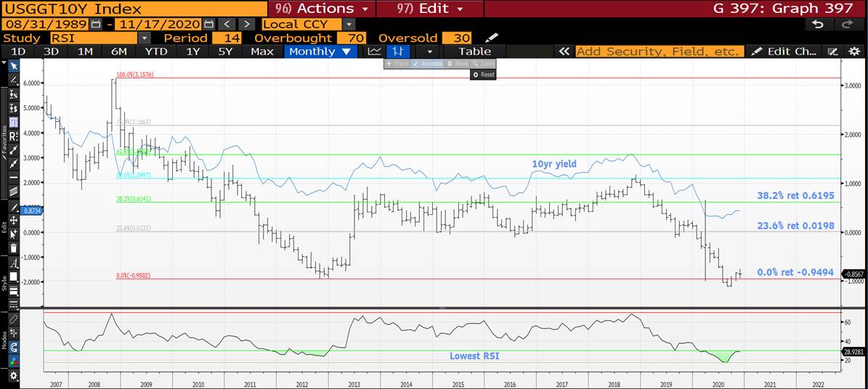Select the 5Y range tab
Screen dimensions: 868x389
(x=225, y=52)
